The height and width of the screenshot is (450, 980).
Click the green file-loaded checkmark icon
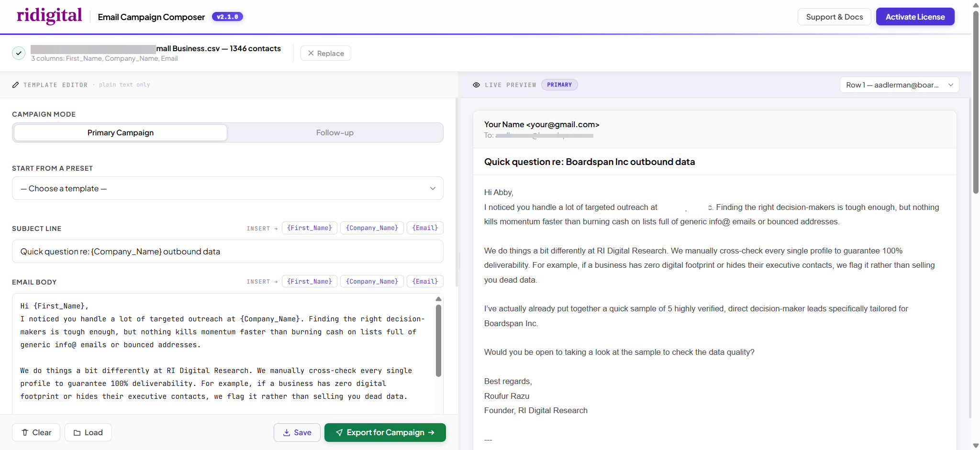(19, 53)
